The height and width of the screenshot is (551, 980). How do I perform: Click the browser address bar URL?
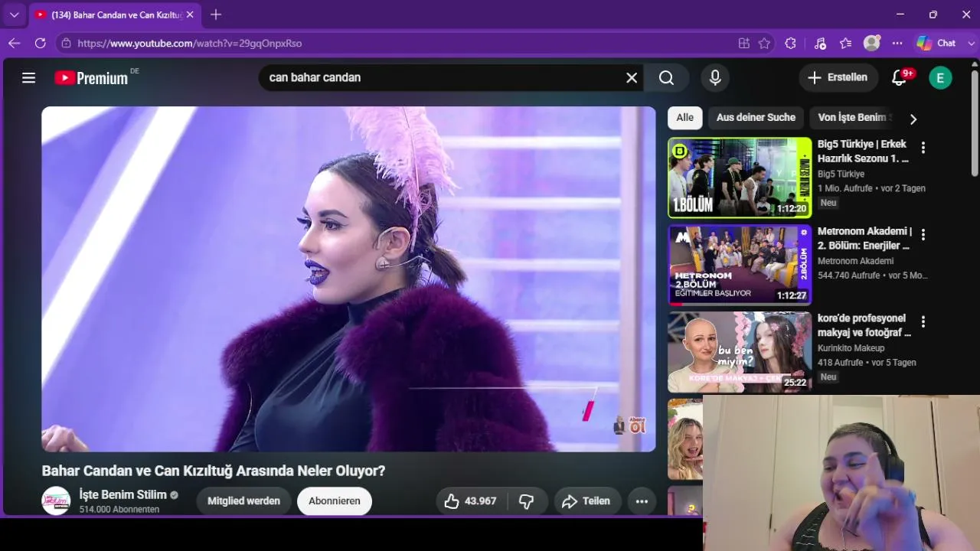coord(190,44)
